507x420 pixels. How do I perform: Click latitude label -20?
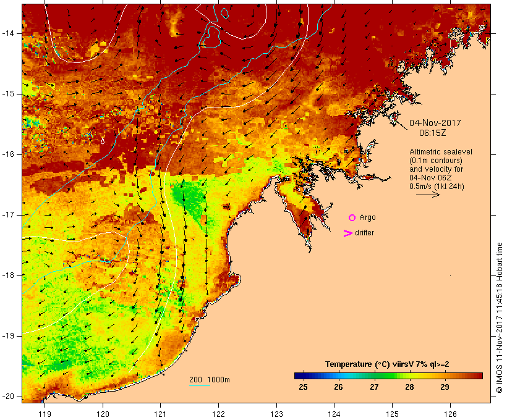[x=7, y=397]
